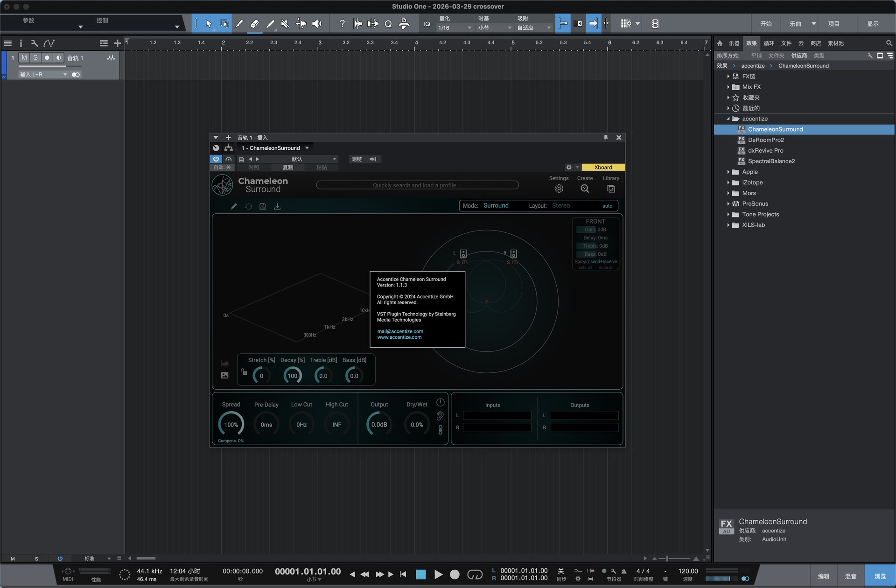
Task: Switch to the 循环 browser tab
Action: [x=769, y=43]
